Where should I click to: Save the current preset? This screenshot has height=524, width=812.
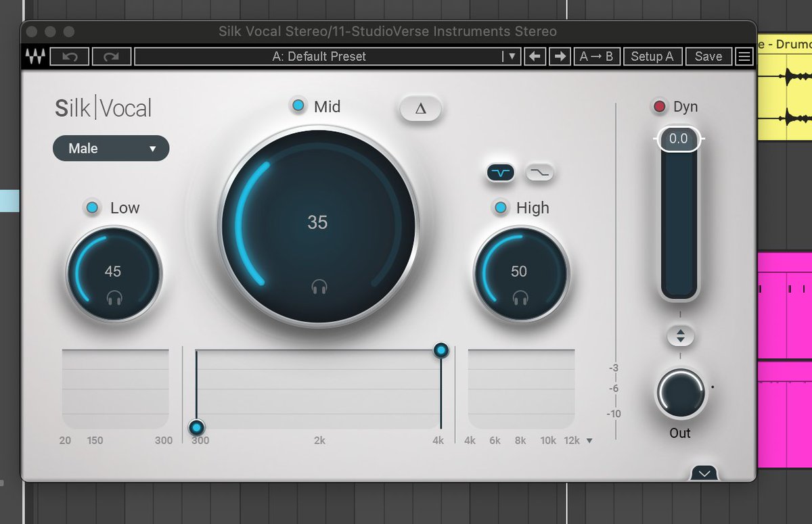point(708,56)
